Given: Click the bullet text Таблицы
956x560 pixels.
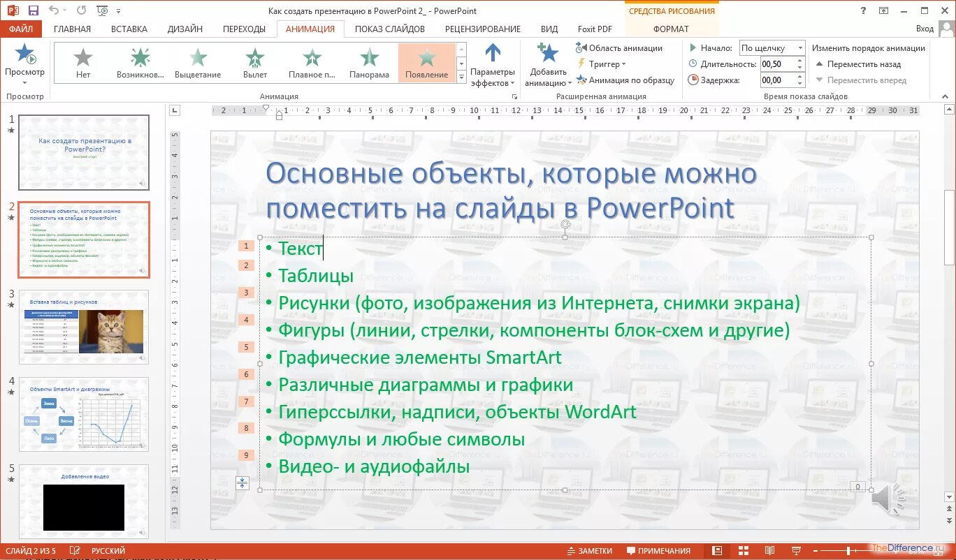Looking at the screenshot, I should tap(316, 276).
